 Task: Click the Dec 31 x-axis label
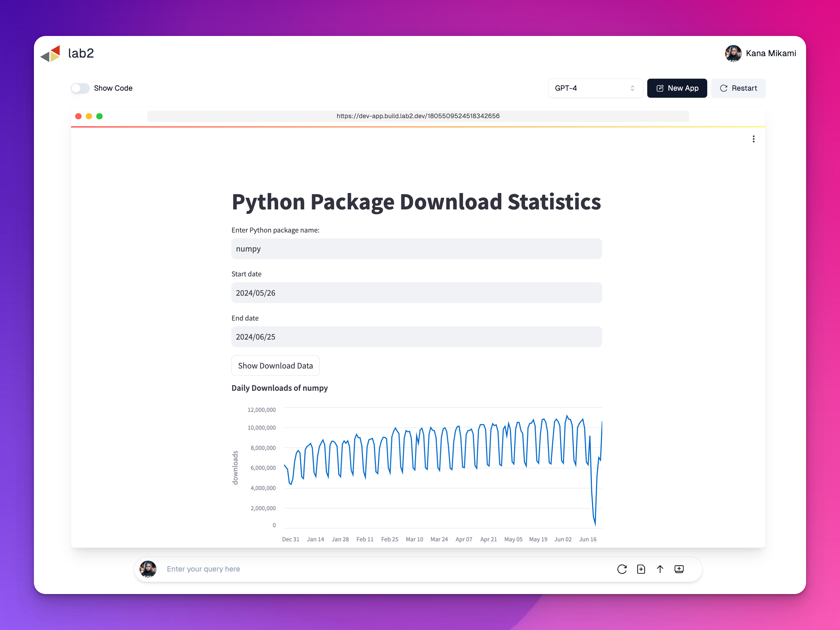click(290, 539)
